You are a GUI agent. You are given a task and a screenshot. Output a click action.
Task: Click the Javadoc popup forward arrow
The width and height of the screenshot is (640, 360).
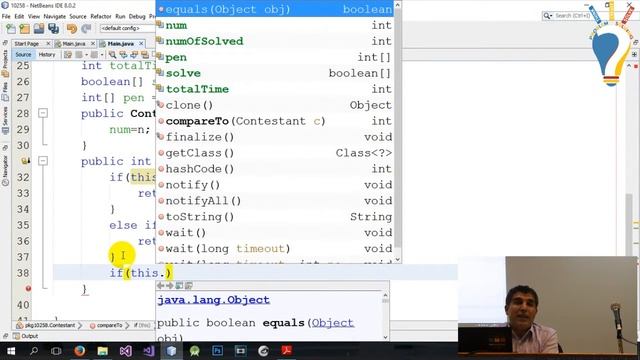pos(170,286)
